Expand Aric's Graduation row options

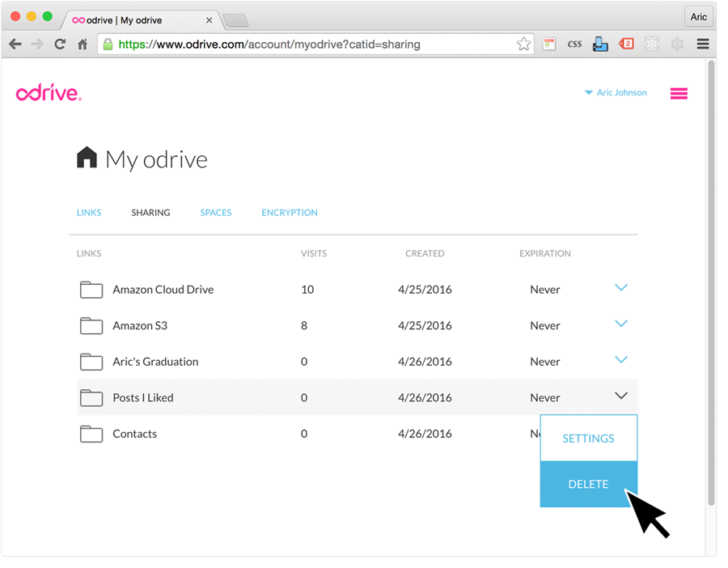(620, 360)
